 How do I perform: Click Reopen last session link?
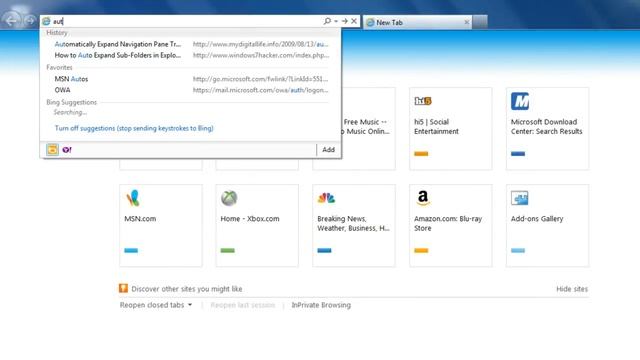point(242,305)
